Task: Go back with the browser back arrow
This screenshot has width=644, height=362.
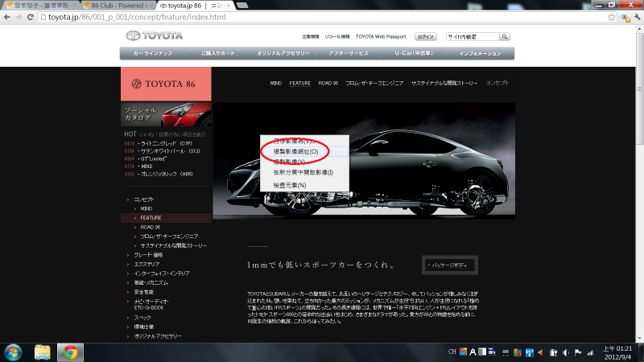Action: coord(7,17)
